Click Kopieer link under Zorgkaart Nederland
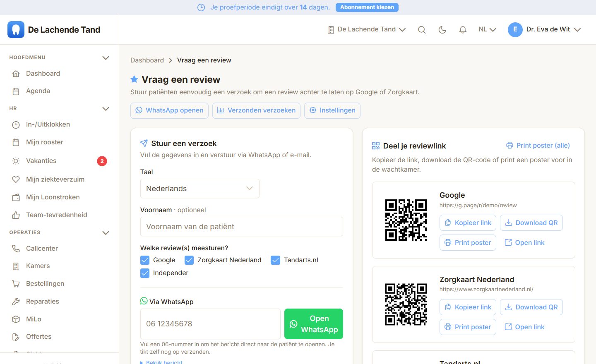The image size is (596, 364). coord(468,307)
